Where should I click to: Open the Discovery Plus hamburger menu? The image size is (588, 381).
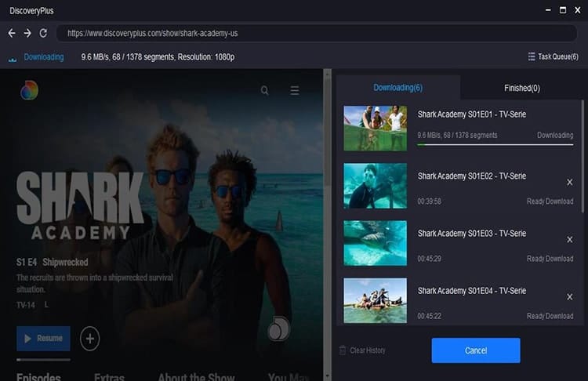tap(294, 90)
